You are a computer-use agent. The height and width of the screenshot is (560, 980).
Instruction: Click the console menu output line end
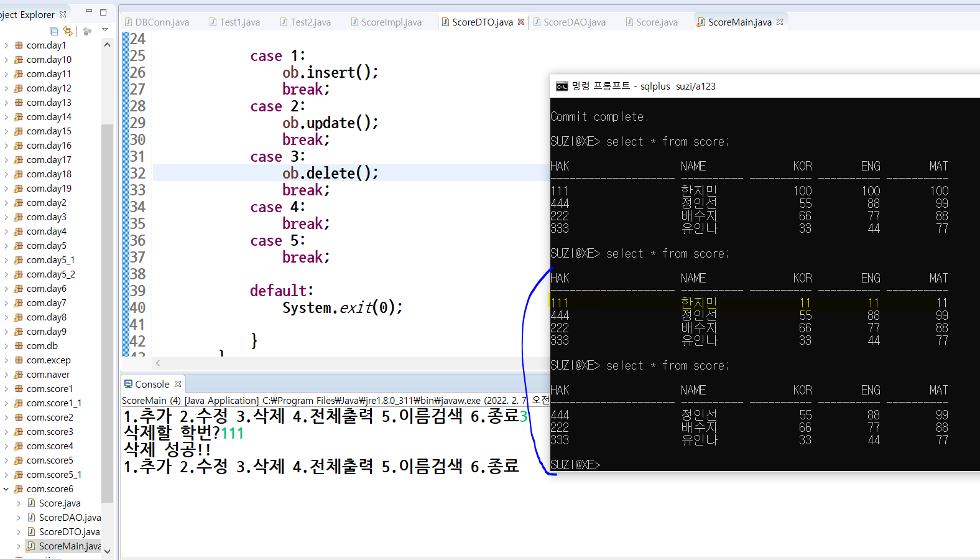coord(519,466)
